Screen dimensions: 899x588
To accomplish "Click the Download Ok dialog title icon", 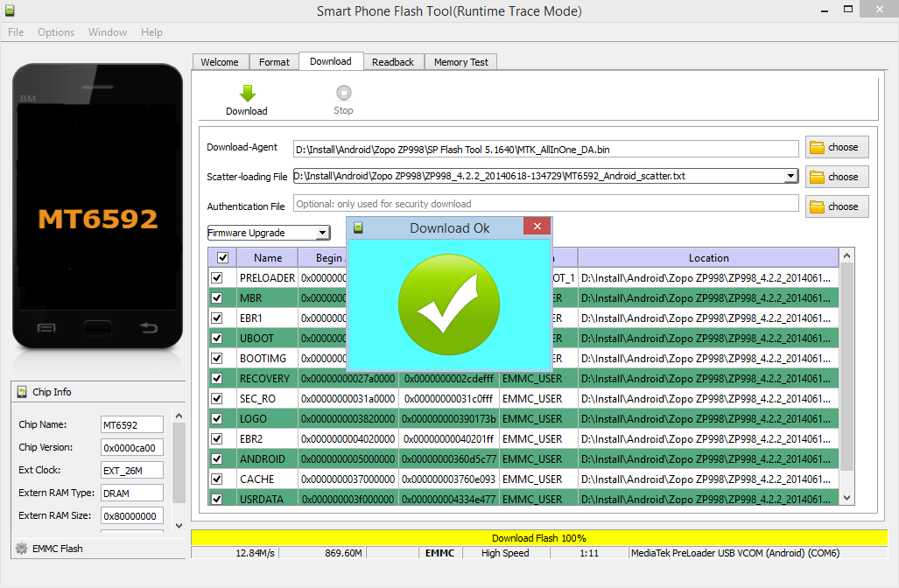I will [358, 227].
